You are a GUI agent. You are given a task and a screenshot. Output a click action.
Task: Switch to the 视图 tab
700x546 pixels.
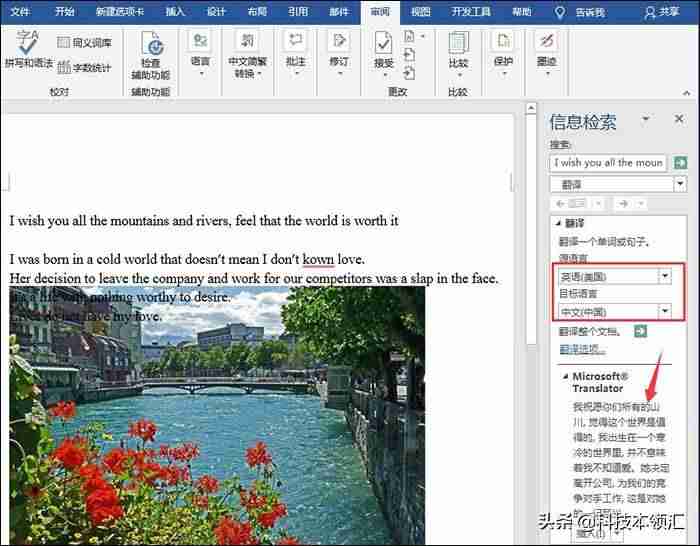coord(421,12)
